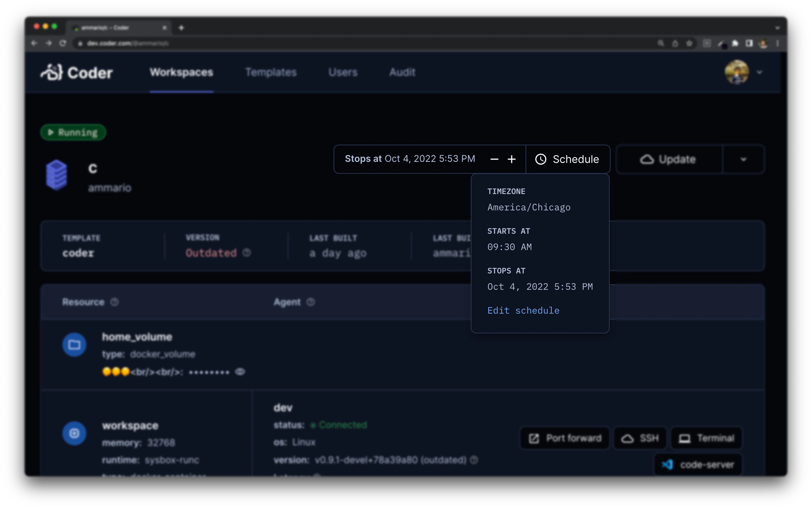Open the Schedule clock button
This screenshot has width=812, height=509.
568,159
